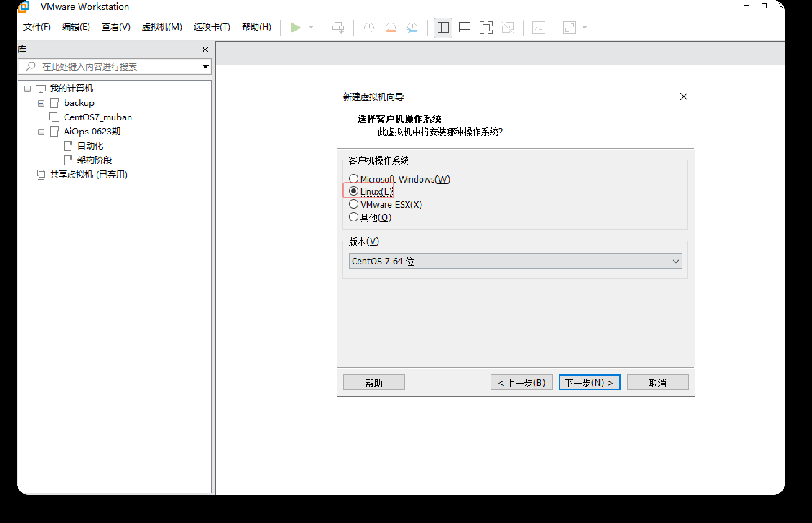Click the 选择客户机操作系统 heading text

[x=399, y=119]
